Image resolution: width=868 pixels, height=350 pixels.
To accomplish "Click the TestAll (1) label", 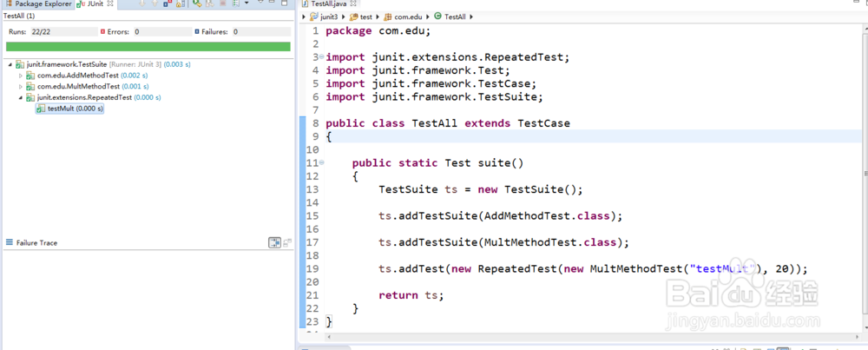I will 19,16.
